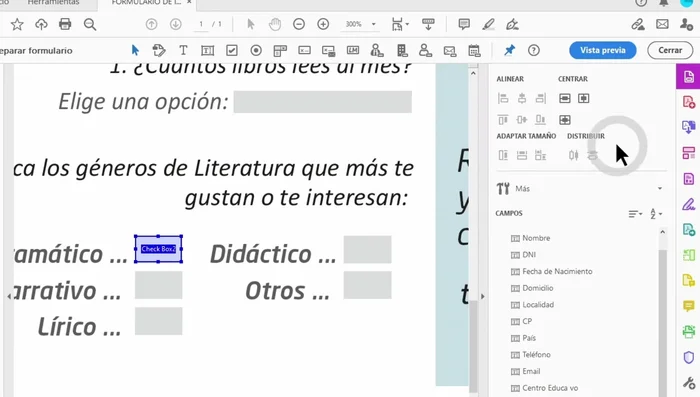700x397 pixels.
Task: Pick the radio button field tool
Action: [256, 50]
